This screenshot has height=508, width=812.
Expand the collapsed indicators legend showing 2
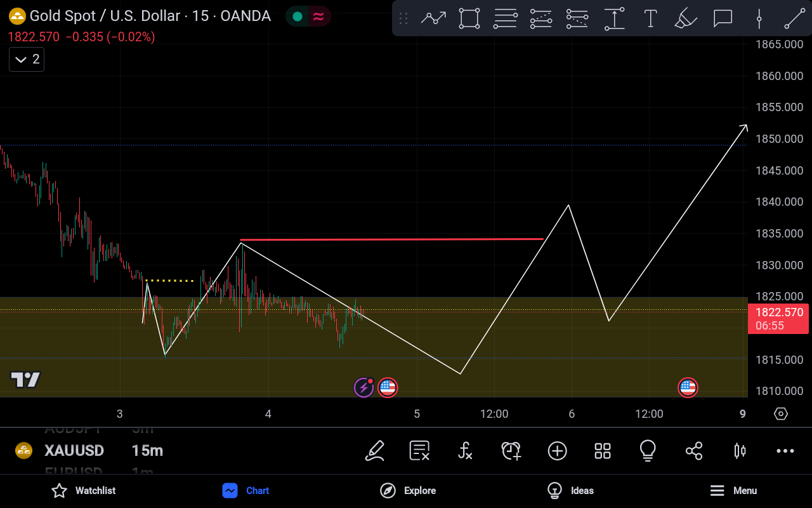click(27, 59)
